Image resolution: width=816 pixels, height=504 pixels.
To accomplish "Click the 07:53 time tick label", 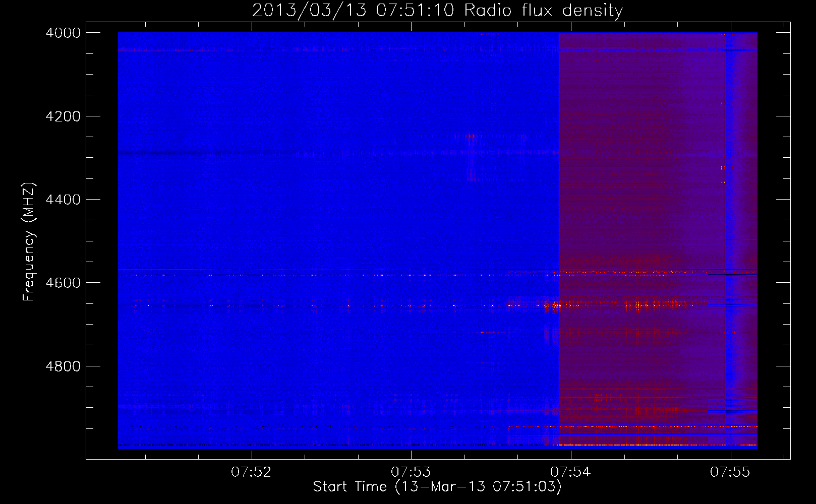I will pos(411,472).
